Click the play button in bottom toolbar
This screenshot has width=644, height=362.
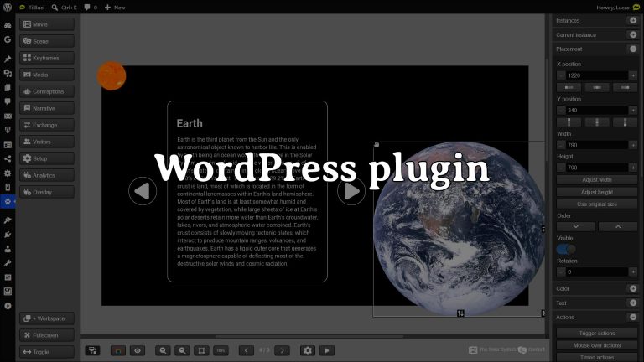(327, 350)
